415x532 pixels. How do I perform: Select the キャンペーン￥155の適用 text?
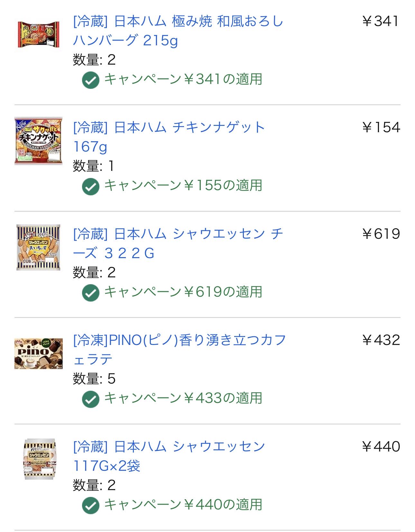click(x=183, y=185)
